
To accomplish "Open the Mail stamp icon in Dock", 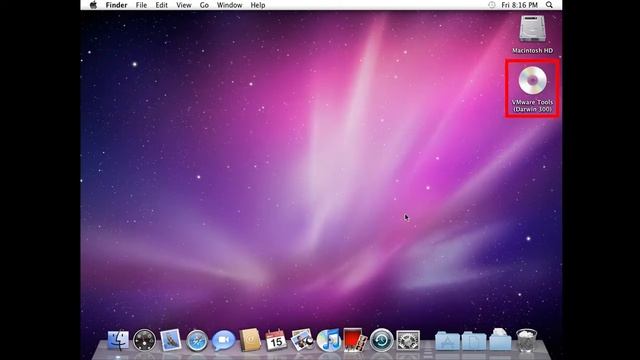I will tap(171, 340).
